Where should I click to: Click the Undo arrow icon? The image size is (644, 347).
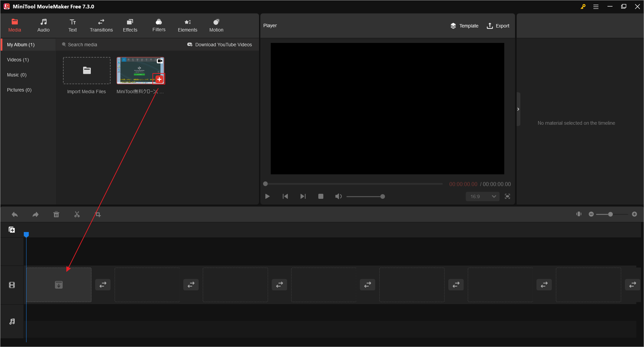click(15, 214)
